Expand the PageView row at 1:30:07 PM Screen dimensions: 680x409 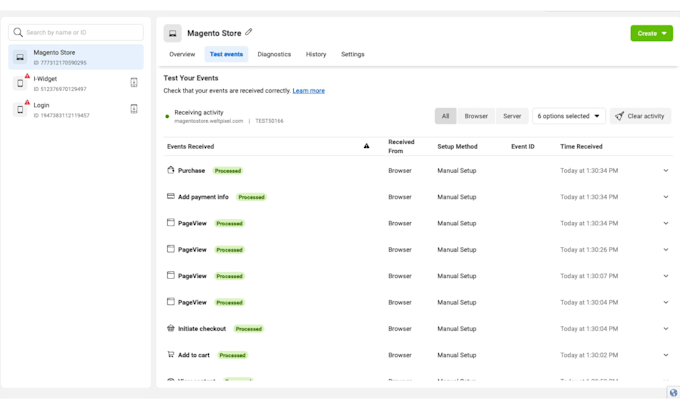666,276
